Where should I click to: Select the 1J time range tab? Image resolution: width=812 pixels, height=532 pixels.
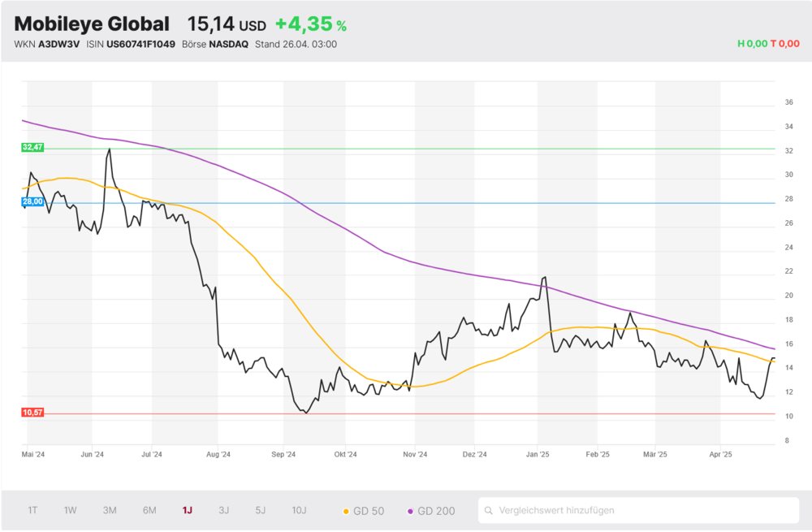(188, 510)
